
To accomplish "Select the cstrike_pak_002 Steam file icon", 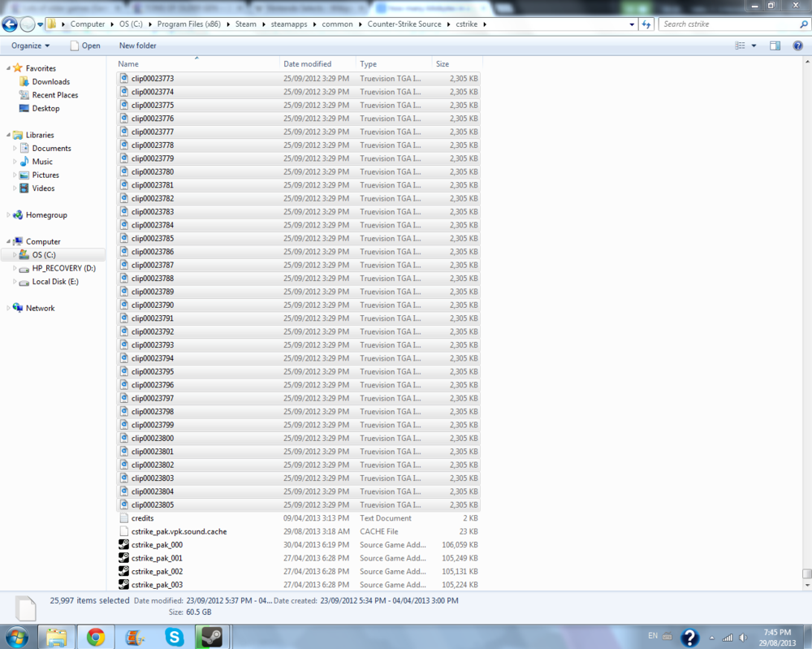I will pos(123,571).
